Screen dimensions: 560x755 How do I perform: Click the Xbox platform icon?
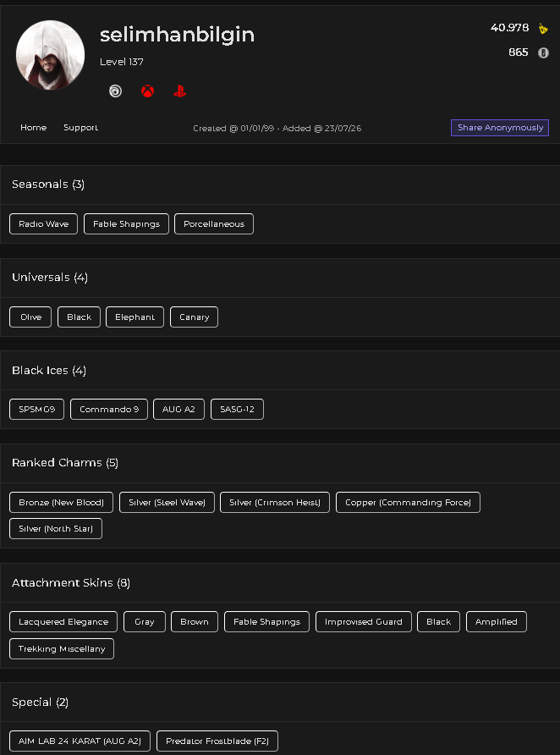coord(148,91)
